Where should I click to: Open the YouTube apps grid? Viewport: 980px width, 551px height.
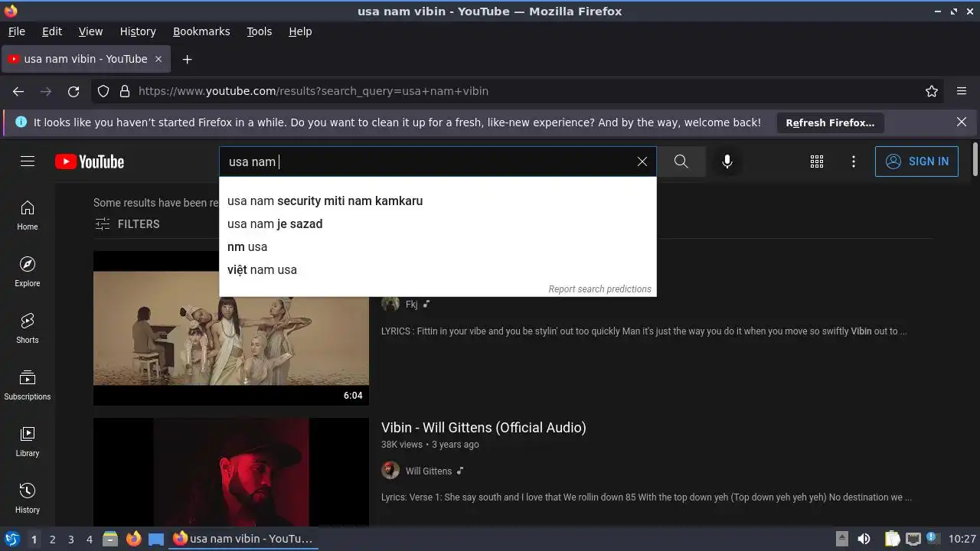(817, 161)
